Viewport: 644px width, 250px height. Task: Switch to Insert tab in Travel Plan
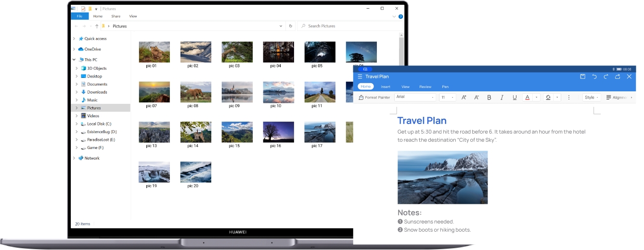click(x=386, y=87)
